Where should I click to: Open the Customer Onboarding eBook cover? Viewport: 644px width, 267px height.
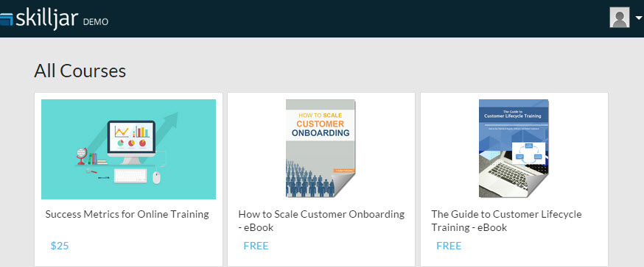pyautogui.click(x=321, y=149)
